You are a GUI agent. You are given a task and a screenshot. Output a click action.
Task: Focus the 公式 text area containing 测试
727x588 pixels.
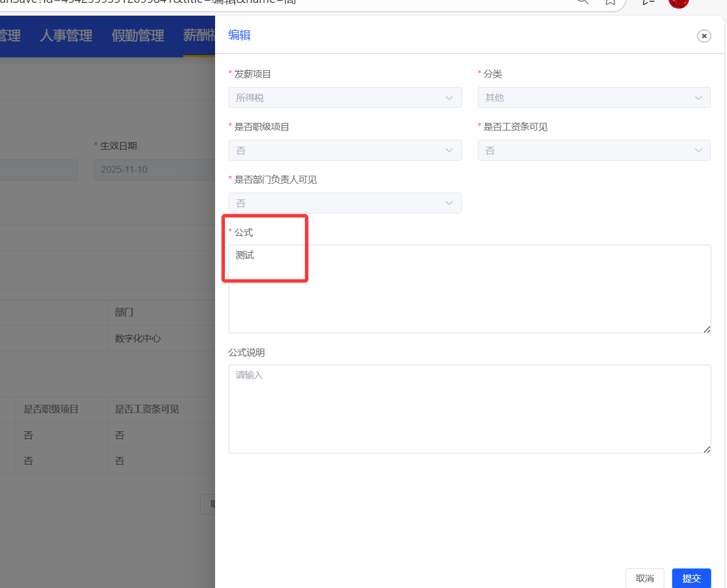[x=470, y=289]
